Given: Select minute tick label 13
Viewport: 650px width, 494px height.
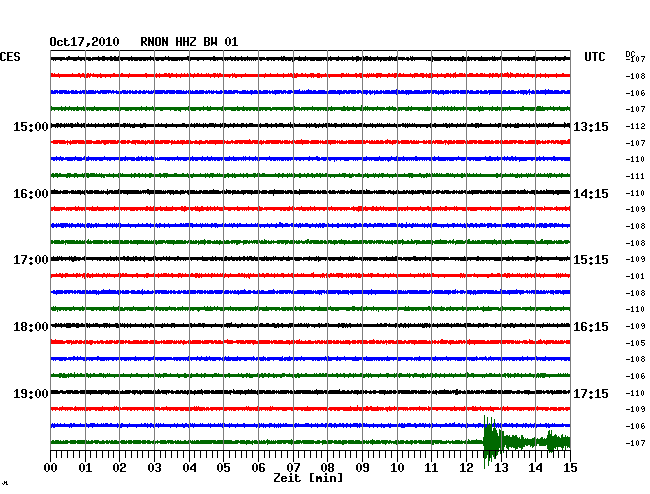Looking at the screenshot, I should pyautogui.click(x=501, y=468).
